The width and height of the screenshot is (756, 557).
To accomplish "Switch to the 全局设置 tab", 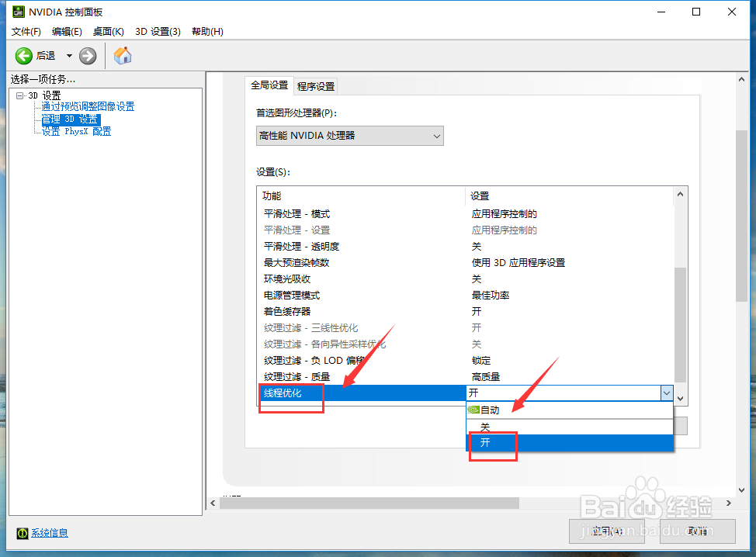I will click(269, 85).
